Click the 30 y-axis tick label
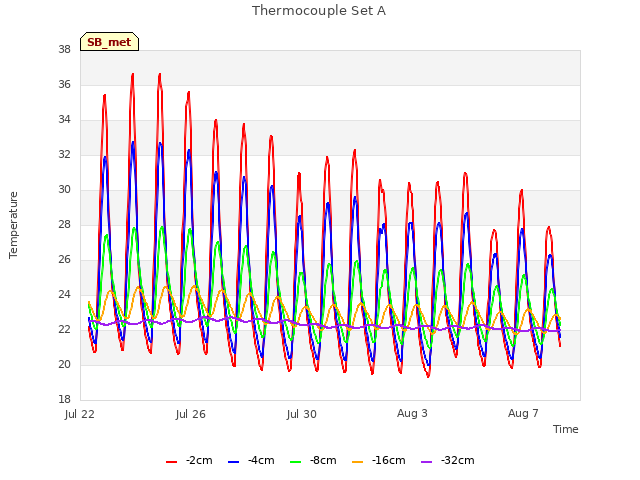 (64, 190)
